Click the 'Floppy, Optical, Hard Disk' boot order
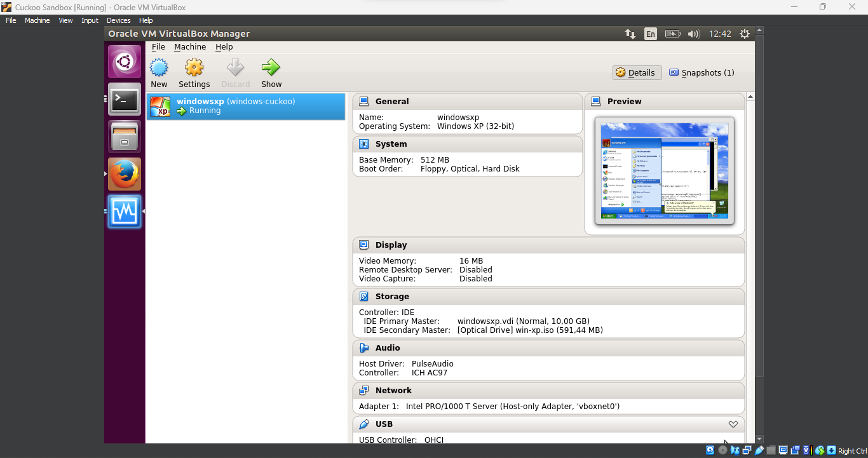 click(x=470, y=169)
